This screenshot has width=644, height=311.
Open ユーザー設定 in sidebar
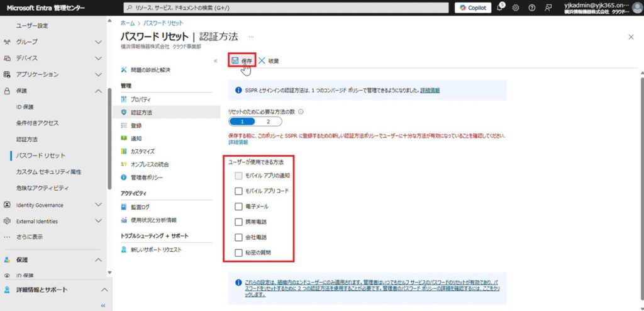point(33,26)
